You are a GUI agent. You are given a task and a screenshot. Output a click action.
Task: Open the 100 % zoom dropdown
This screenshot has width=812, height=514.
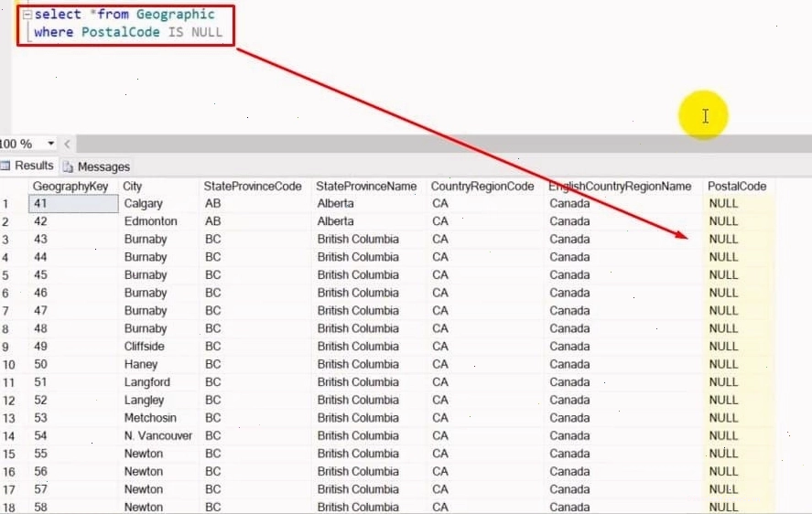pyautogui.click(x=50, y=144)
